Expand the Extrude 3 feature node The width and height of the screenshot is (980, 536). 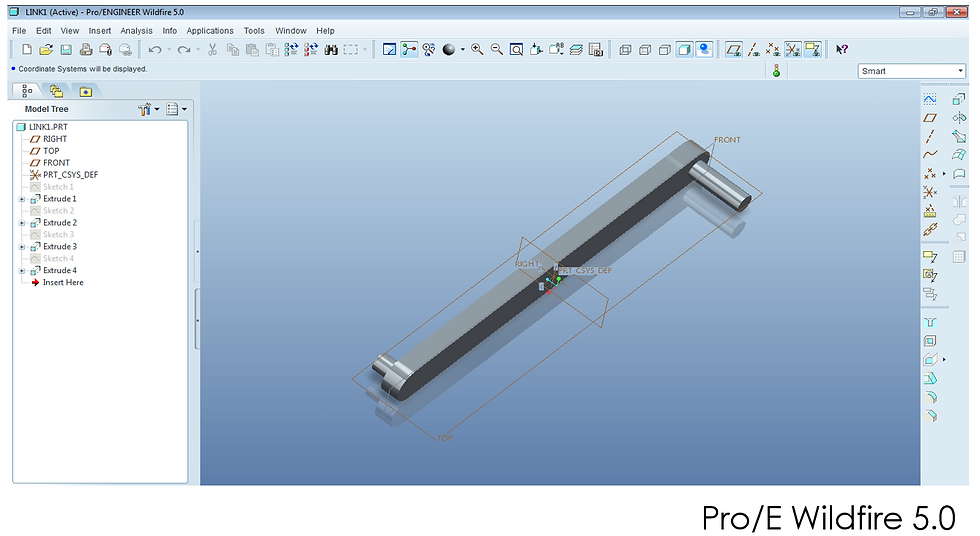(x=22, y=247)
